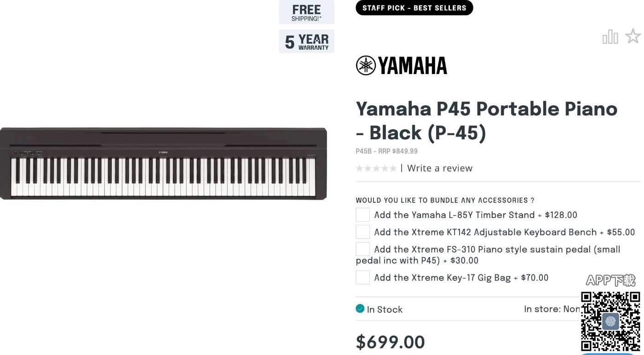Viewport: 644px width, 355px height.
Task: Click the five-star rating icons
Action: point(376,168)
